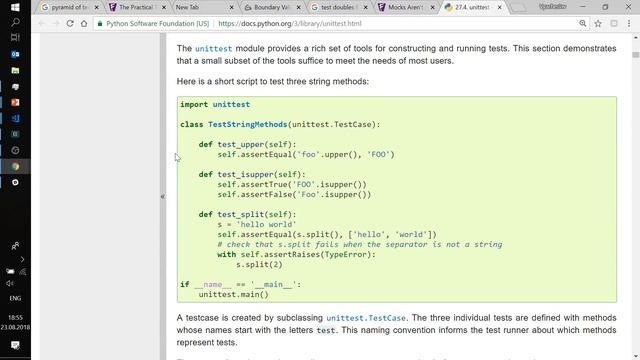This screenshot has width=640, height=360.
Task: Open the People icon in taskbar
Action: click(x=15, y=246)
